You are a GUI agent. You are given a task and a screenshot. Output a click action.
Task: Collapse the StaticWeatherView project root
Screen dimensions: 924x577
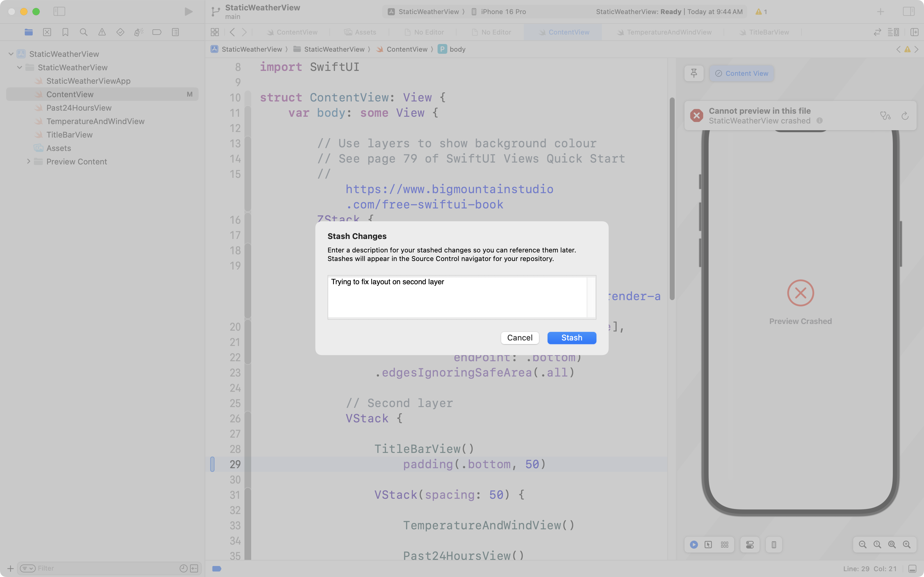tap(11, 54)
